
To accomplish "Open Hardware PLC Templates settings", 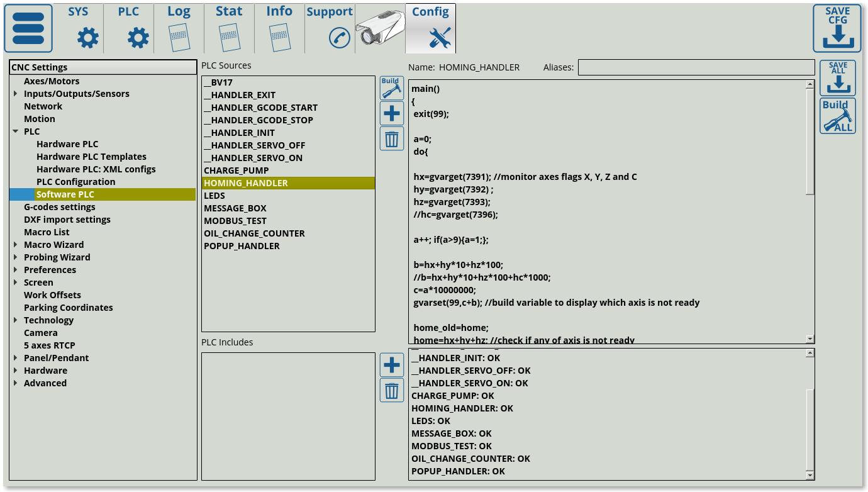I will (91, 157).
